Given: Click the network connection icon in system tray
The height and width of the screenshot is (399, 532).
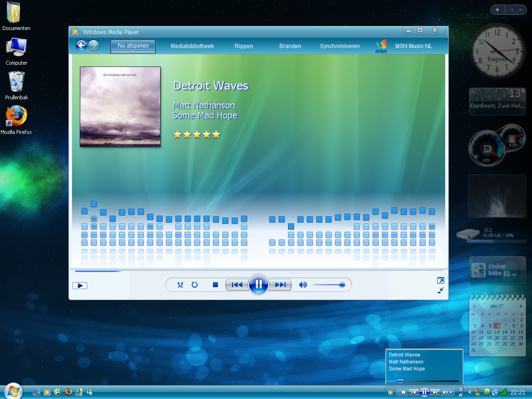Looking at the screenshot, I should (x=495, y=392).
